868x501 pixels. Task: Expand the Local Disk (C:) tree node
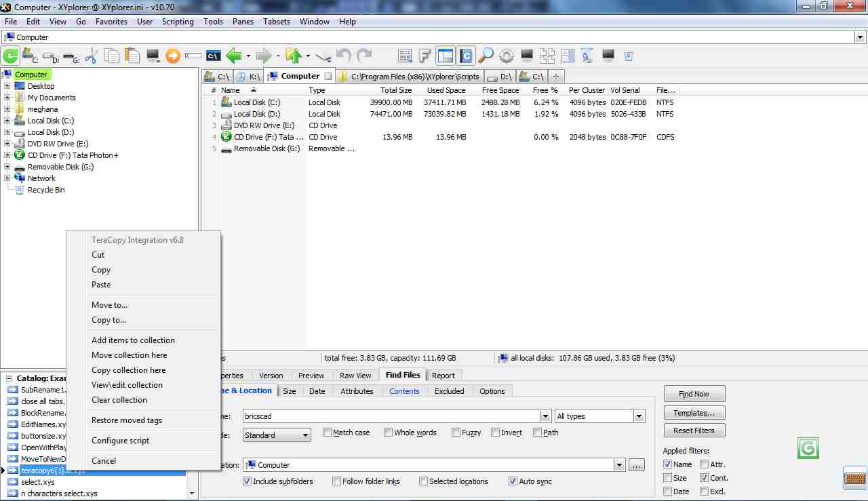tap(7, 121)
